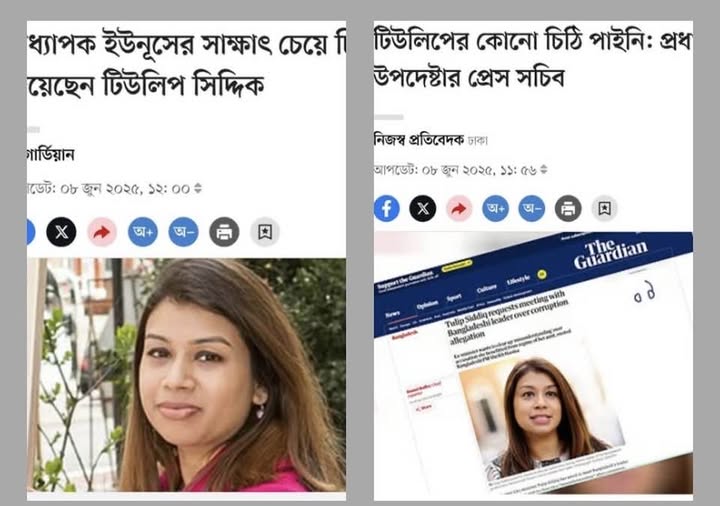Print the right article

point(568,208)
